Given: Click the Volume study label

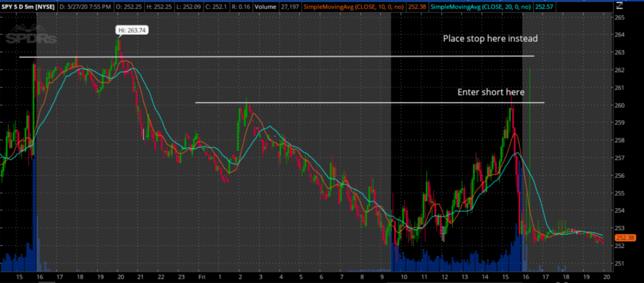Looking at the screenshot, I should coord(265,6).
